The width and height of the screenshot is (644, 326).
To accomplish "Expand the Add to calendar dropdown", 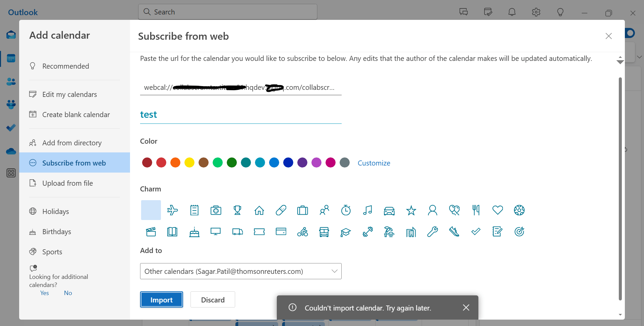I will tap(241, 271).
